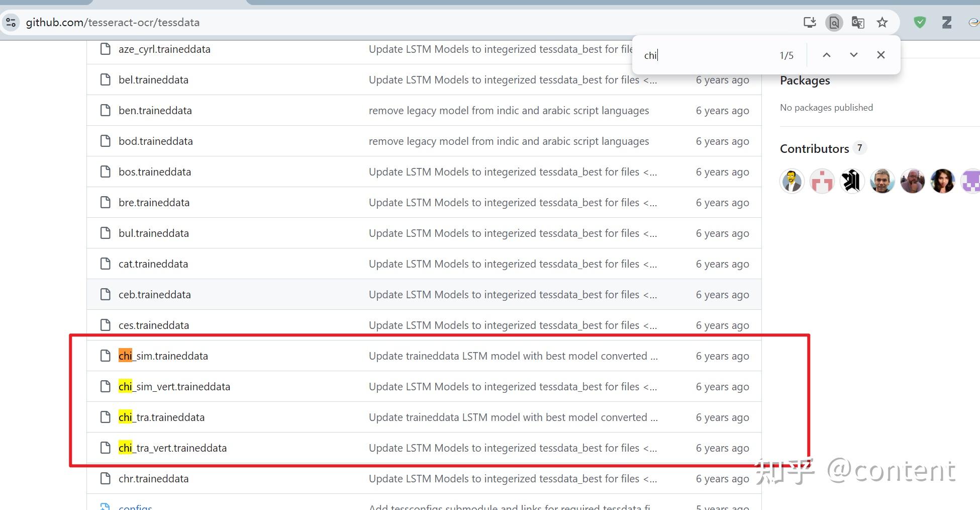Click the Contributors heading link
The width and height of the screenshot is (980, 510).
814,148
